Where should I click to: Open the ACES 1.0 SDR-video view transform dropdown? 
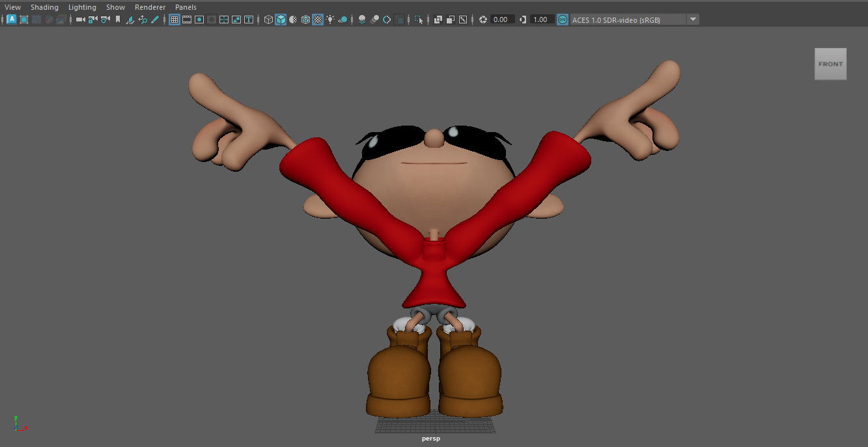(x=635, y=20)
